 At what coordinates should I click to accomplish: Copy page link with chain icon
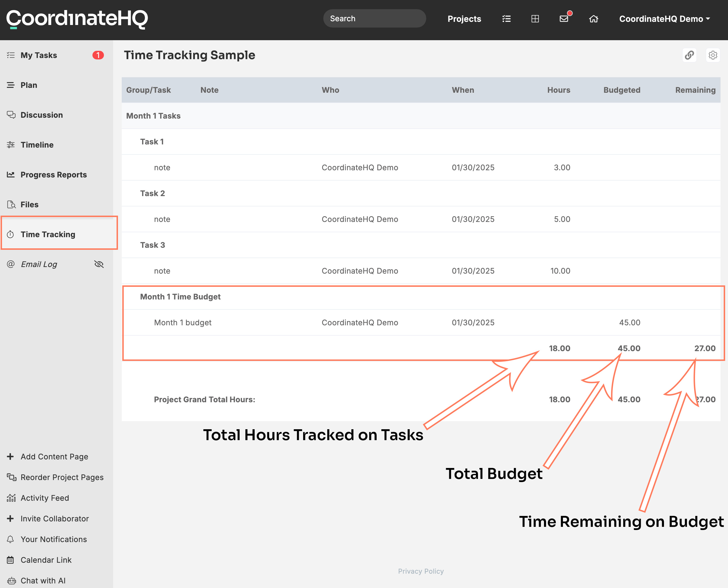pos(690,55)
